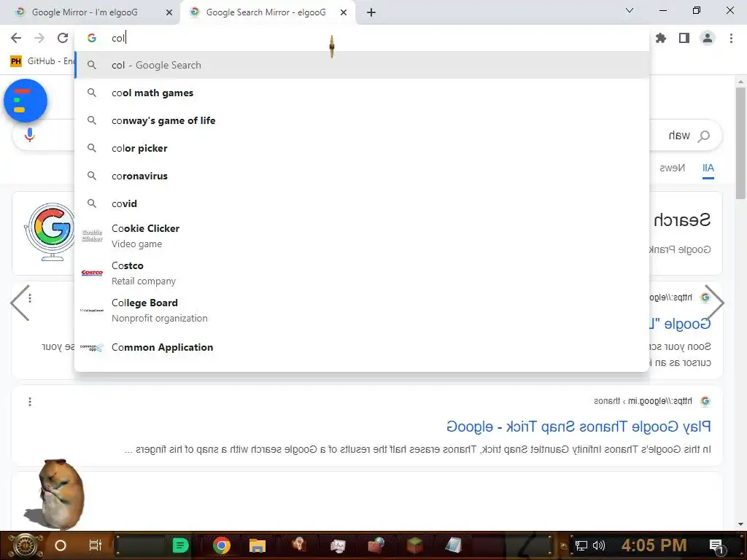Open Chrome's three-dot menu
Screen dimensions: 747x560
(731, 38)
